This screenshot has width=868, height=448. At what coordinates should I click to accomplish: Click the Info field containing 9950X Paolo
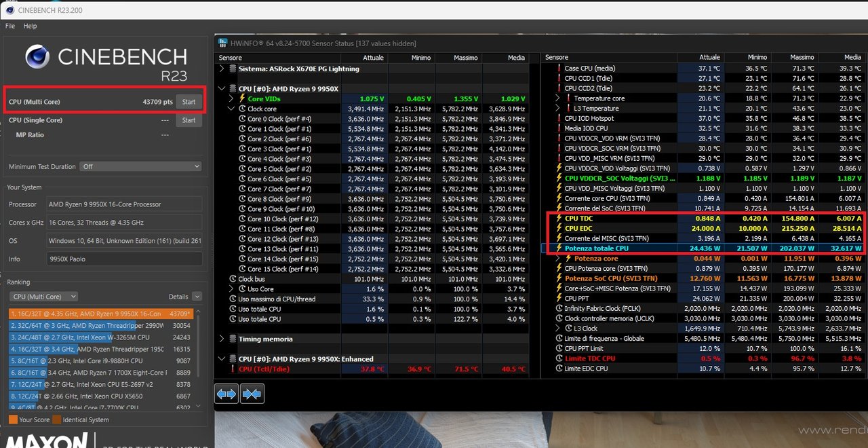[x=124, y=259]
